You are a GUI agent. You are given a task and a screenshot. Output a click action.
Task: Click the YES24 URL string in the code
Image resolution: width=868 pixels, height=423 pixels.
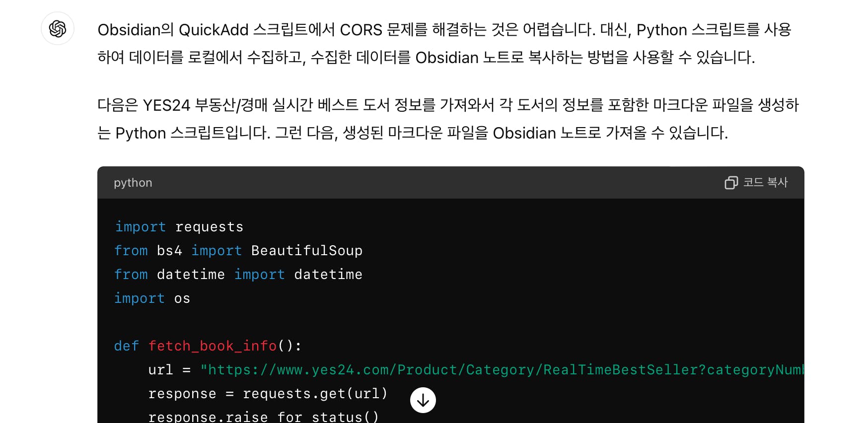click(x=502, y=370)
